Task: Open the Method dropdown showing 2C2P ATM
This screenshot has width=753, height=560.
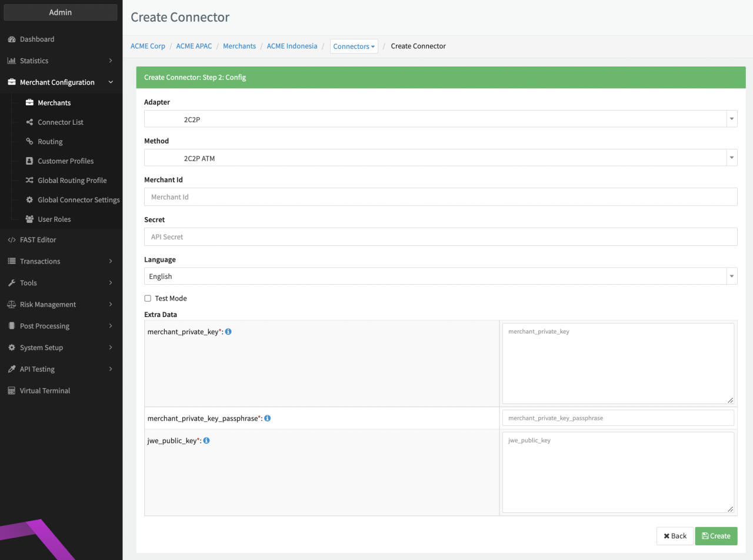Action: pos(440,158)
